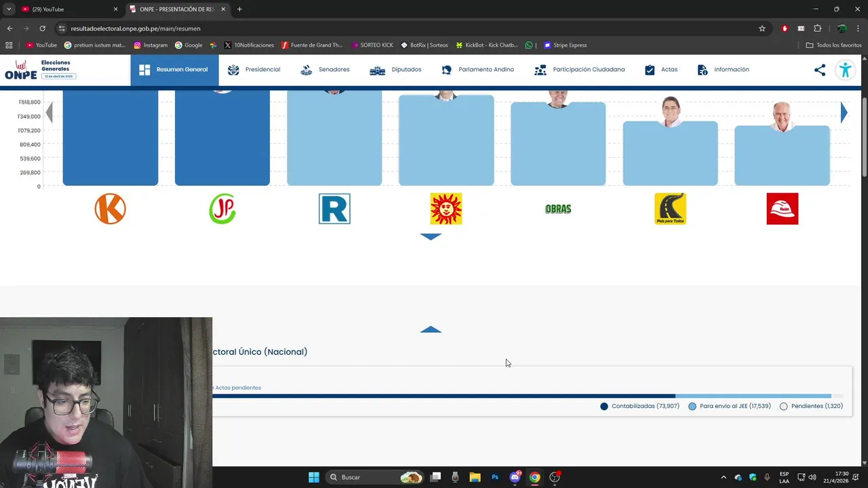
Task: Open a new browser tab
Action: [239, 9]
